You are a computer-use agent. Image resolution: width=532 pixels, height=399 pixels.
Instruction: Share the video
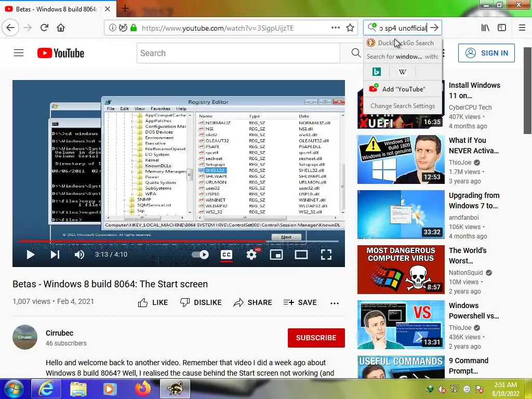[253, 302]
